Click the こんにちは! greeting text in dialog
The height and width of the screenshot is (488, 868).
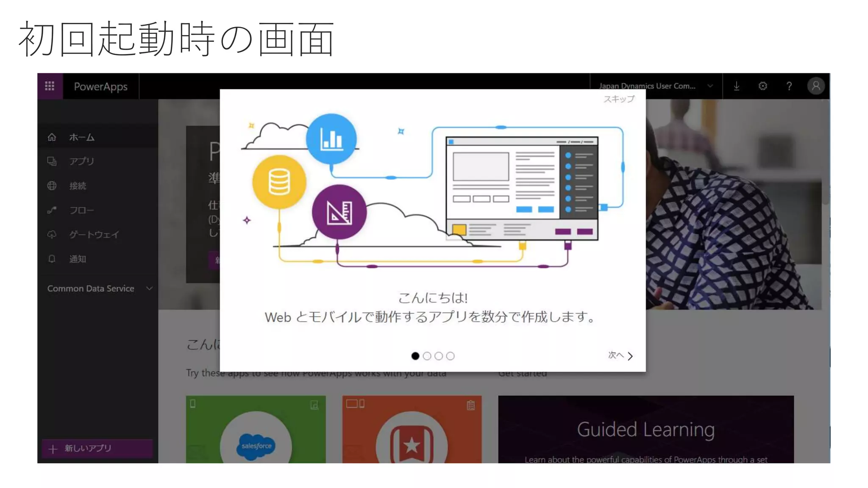(433, 298)
